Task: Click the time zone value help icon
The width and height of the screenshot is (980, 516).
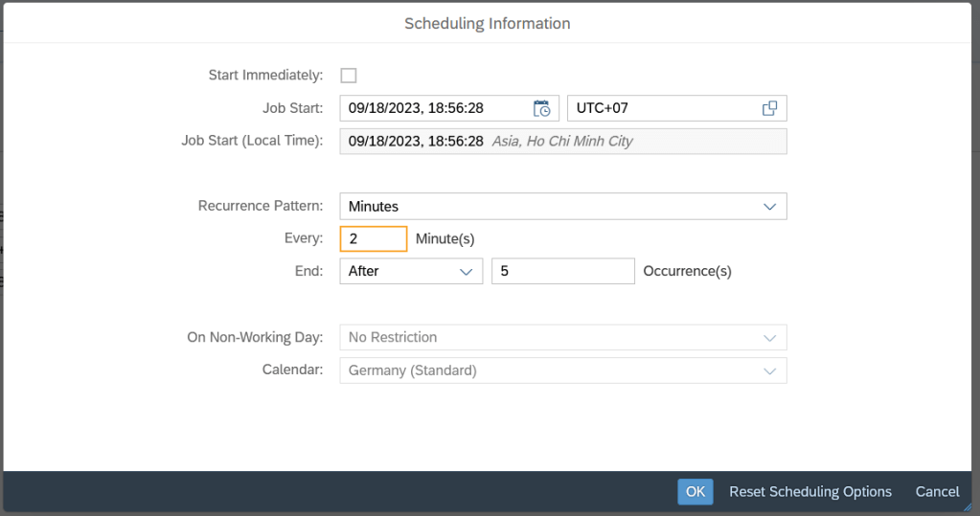Action: pyautogui.click(x=769, y=108)
